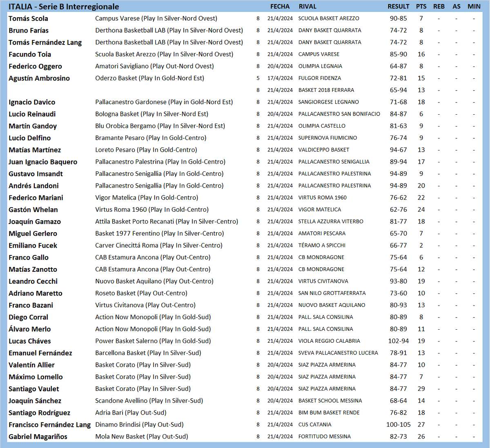490x448 pixels.
Task: Click player name Gastón Whelan
Action: pos(33,210)
